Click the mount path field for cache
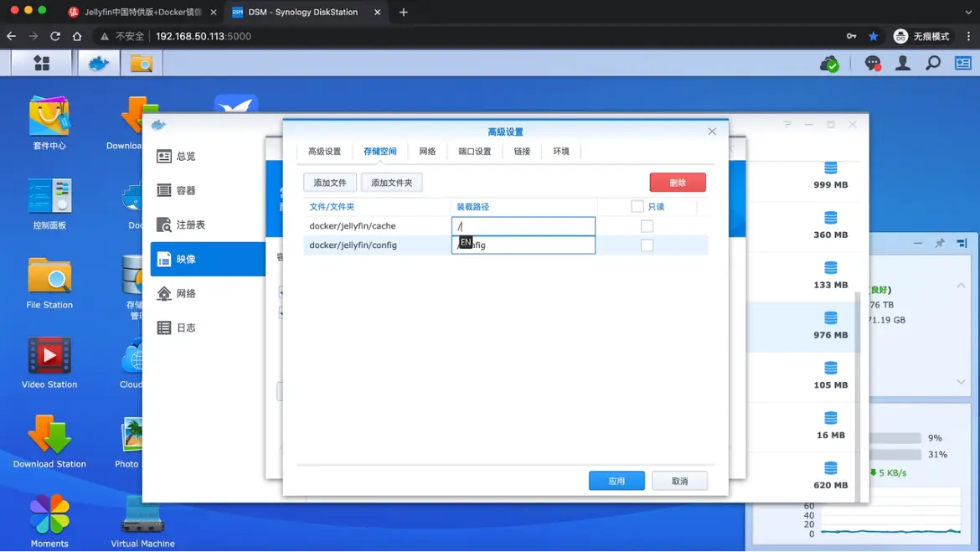Screen dimensions: 980x552 pyautogui.click(x=524, y=226)
